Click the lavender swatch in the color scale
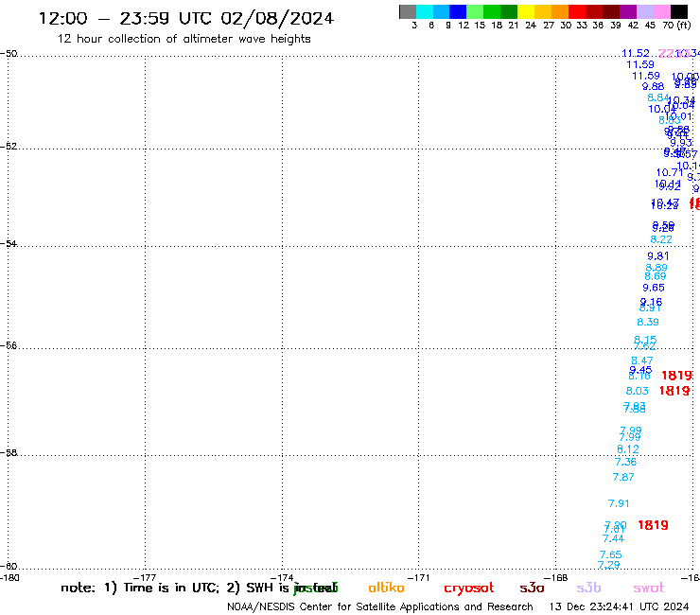Image resolution: width=700 pixels, height=615 pixels. click(x=645, y=11)
